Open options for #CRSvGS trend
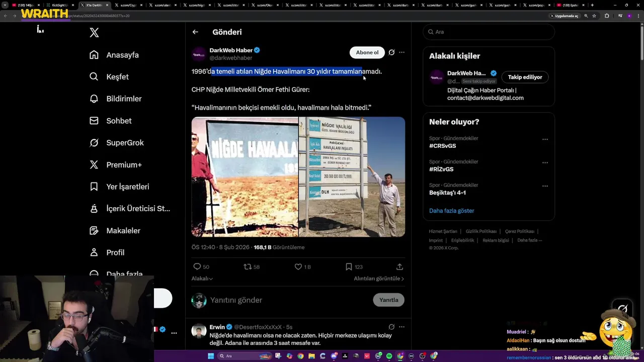This screenshot has height=362, width=644. (545, 139)
